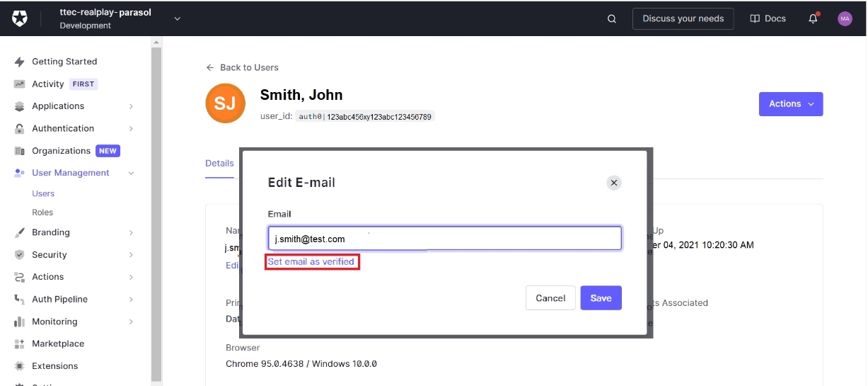Open the search magnifier icon

pyautogui.click(x=612, y=19)
